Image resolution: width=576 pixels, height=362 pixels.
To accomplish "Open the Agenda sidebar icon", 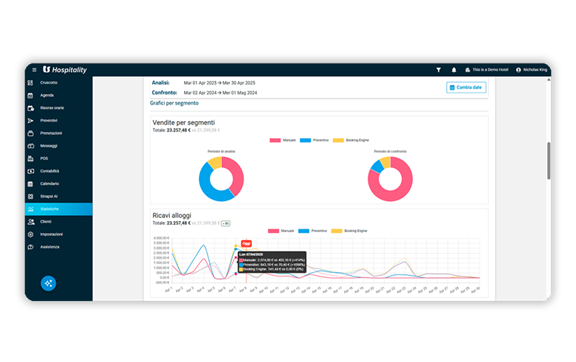I will click(x=30, y=96).
